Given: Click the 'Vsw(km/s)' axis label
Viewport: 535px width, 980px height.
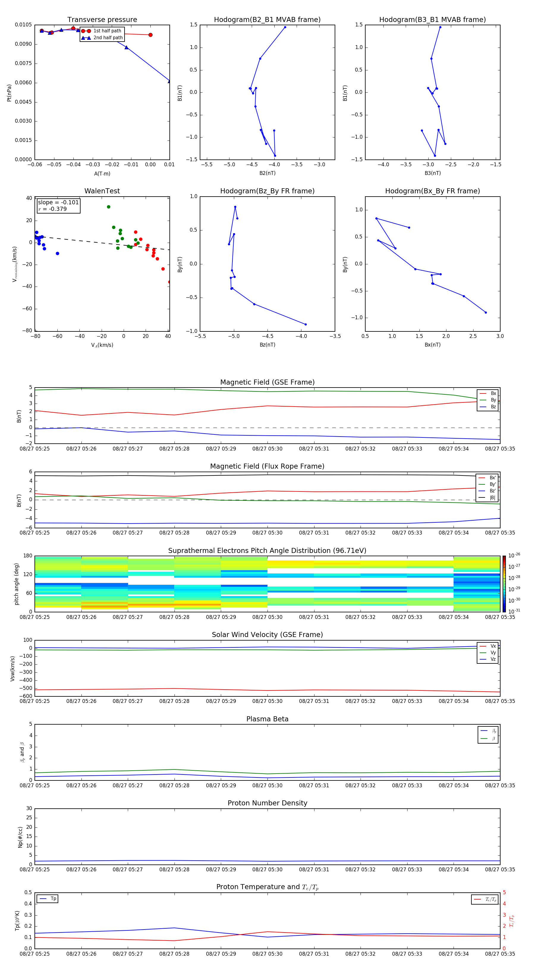Looking at the screenshot, I should 12,668.
